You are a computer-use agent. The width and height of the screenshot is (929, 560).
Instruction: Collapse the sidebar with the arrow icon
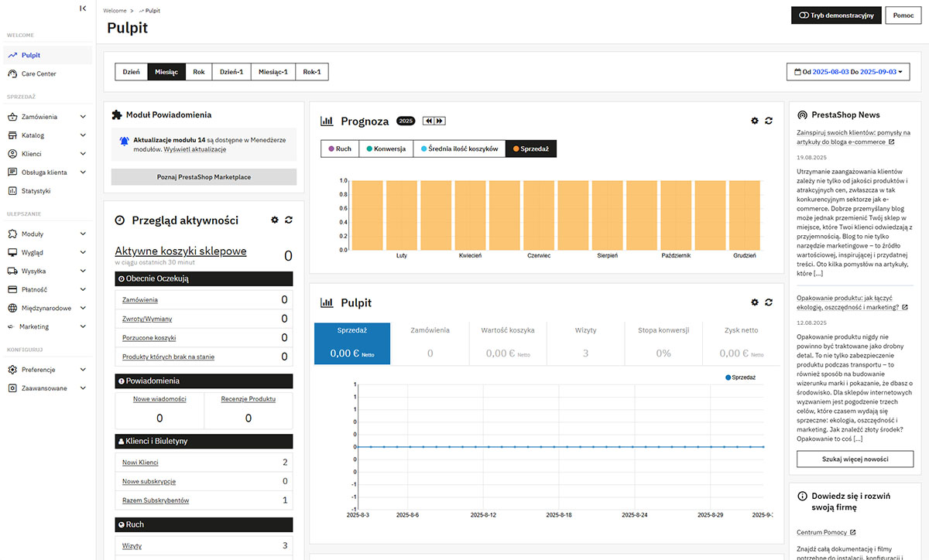click(83, 9)
